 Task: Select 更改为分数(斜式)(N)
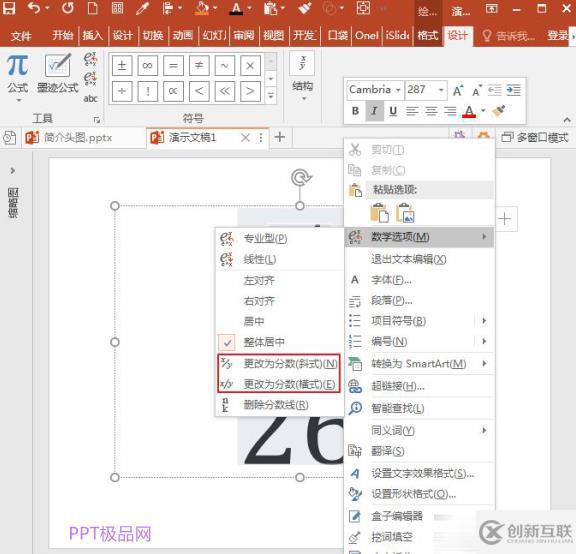(279, 364)
